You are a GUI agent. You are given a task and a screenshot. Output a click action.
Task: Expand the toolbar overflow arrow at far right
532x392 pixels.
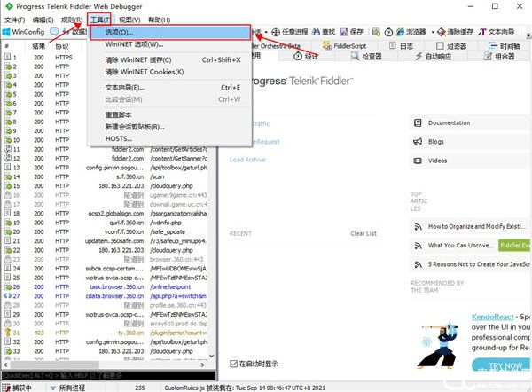528,35
